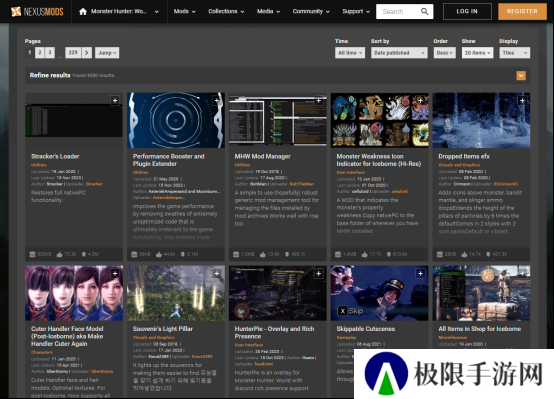Click download icon on Performance Booster tile
Viewport: 554px width, 399px height.
pos(183,254)
